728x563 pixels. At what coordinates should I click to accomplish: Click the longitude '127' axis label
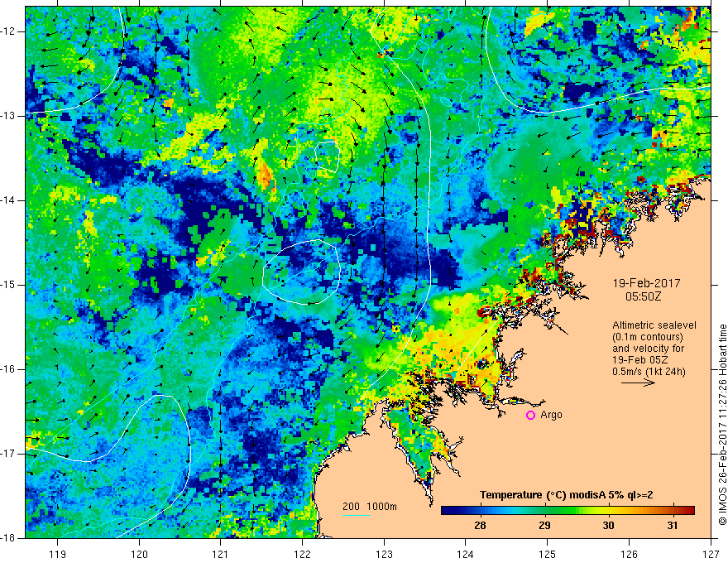tap(711, 554)
